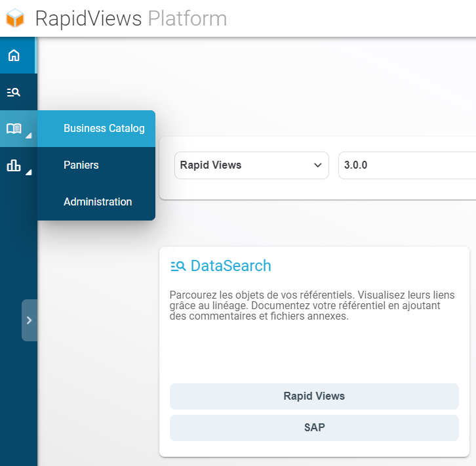
Task: Click the DataSearch card heading
Action: (231, 266)
